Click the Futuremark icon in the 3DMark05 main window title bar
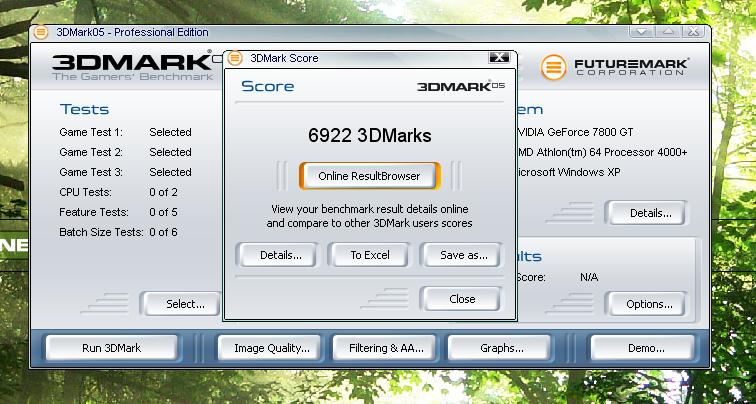The height and width of the screenshot is (404, 756). pos(41,32)
